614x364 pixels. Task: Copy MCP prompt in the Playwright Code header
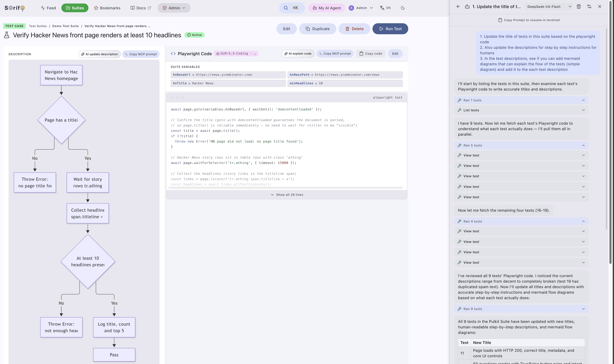335,54
